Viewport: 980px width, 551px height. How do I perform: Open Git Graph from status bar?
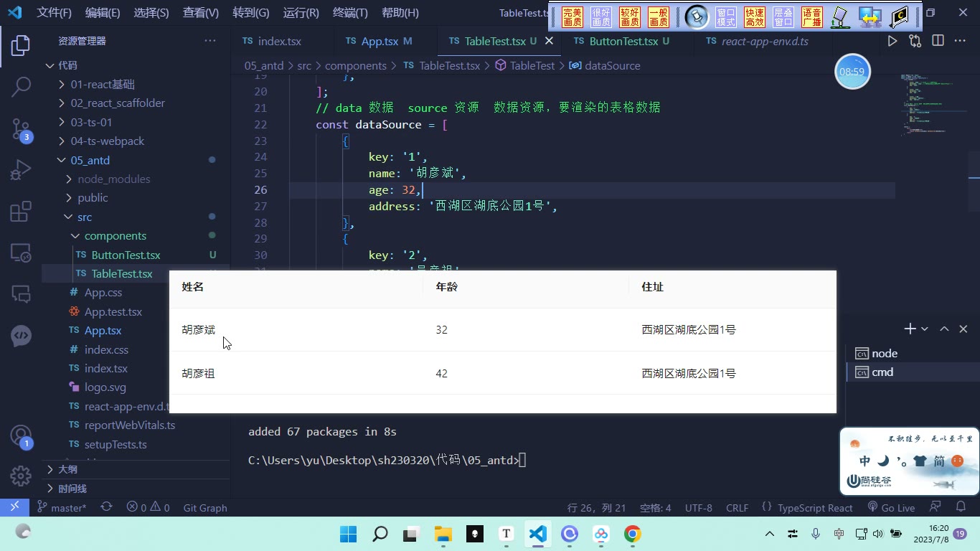click(205, 507)
